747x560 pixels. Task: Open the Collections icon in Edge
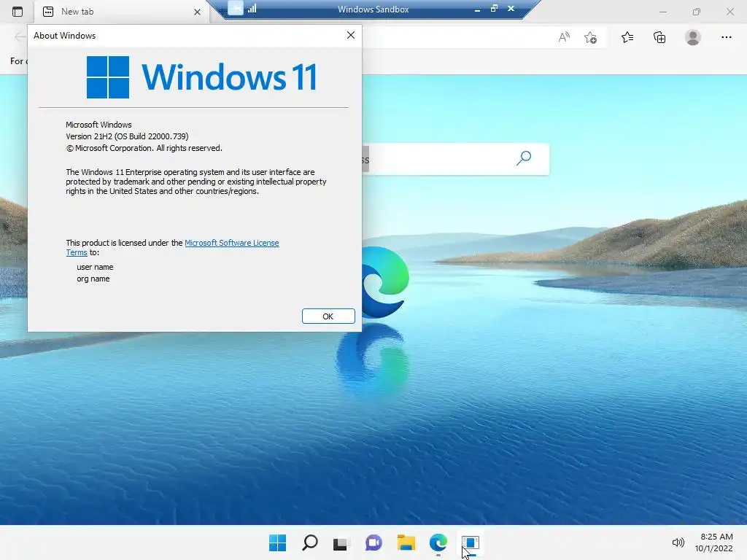pos(659,37)
